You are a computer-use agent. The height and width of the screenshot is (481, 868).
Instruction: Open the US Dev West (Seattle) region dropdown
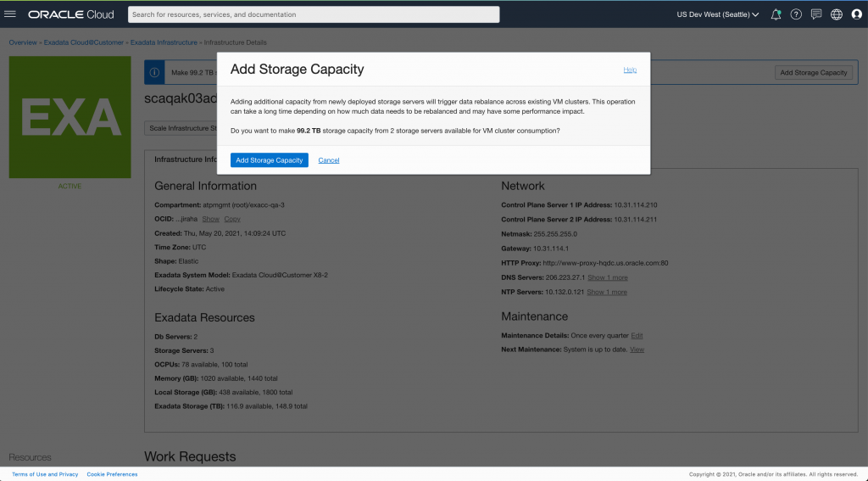(x=717, y=14)
